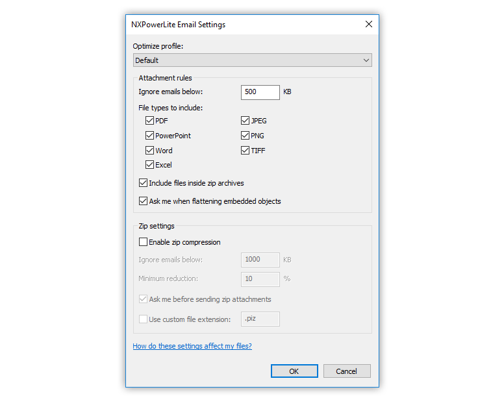Toggle the PowerPoint checkbox
Screen dimensions: 504x420
click(x=149, y=136)
